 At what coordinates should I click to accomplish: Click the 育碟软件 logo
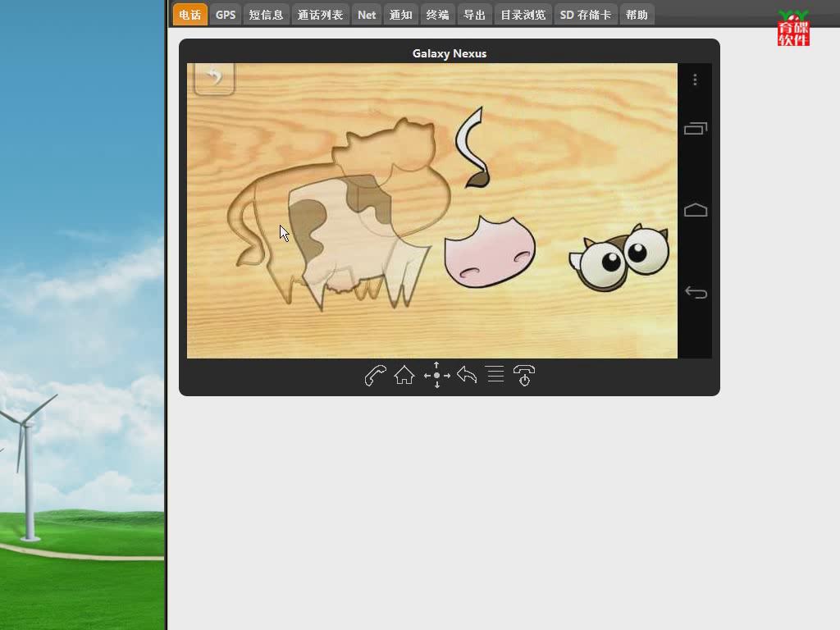(793, 28)
